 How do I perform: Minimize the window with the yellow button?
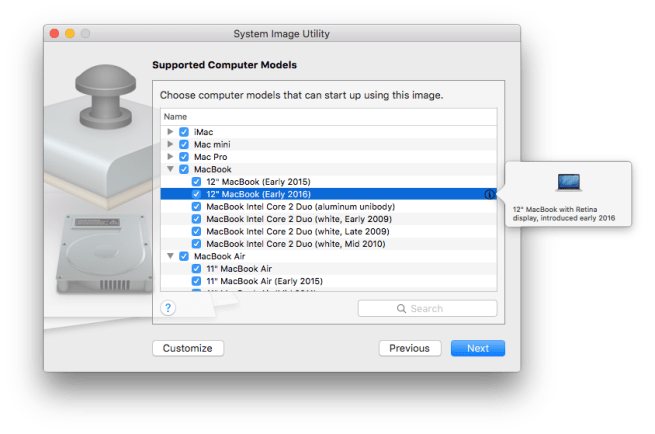pos(70,33)
